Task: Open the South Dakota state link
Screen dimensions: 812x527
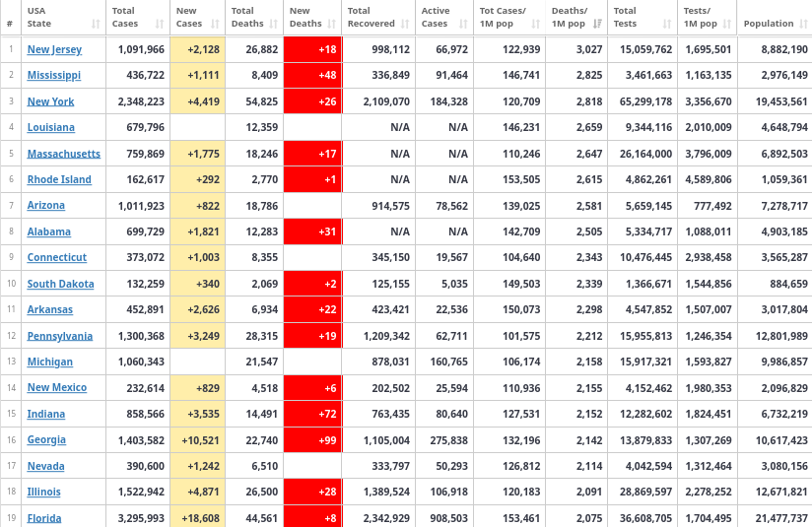Action: click(x=60, y=284)
